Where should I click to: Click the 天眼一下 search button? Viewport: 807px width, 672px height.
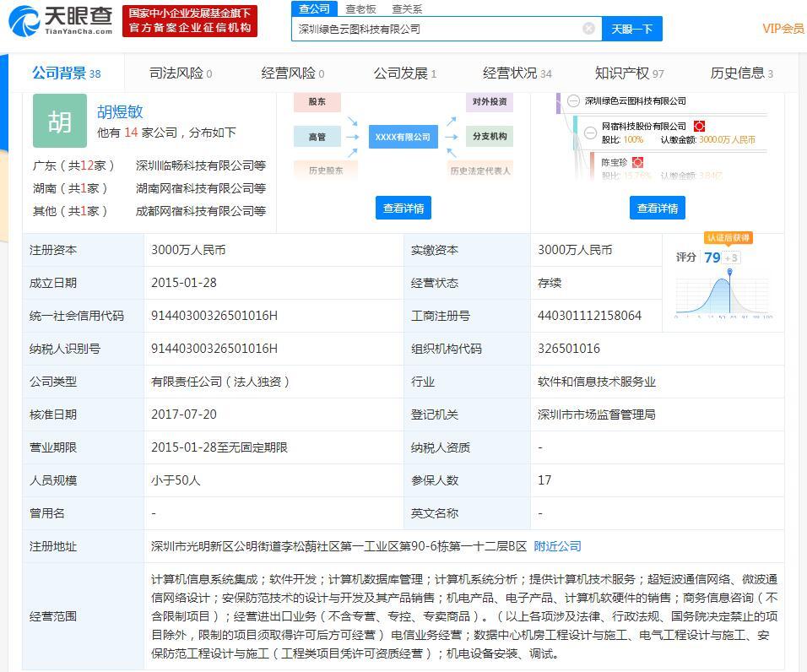(631, 27)
